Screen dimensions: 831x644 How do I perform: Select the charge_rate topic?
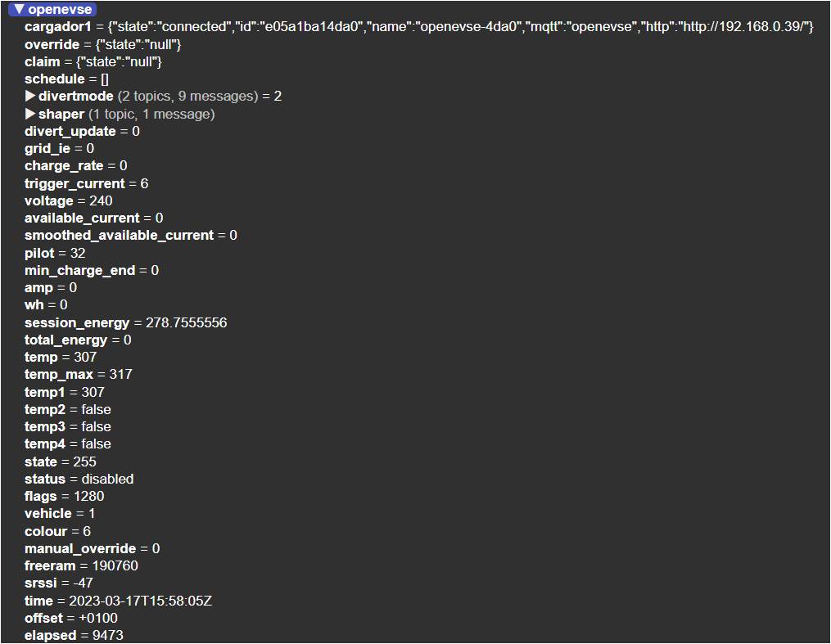[x=64, y=165]
